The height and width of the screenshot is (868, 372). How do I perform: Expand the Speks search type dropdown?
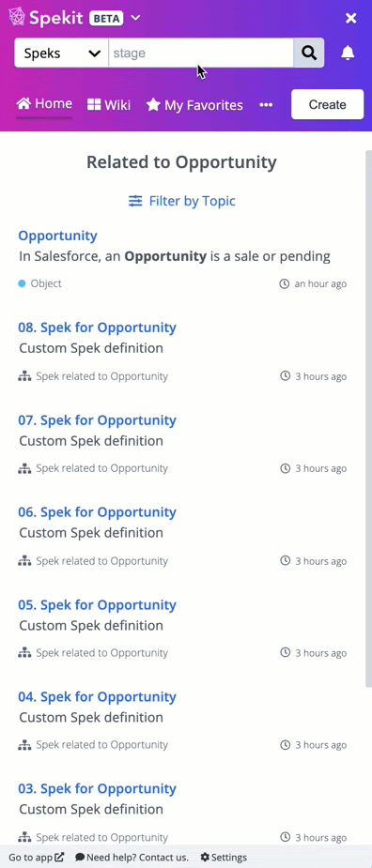(62, 53)
